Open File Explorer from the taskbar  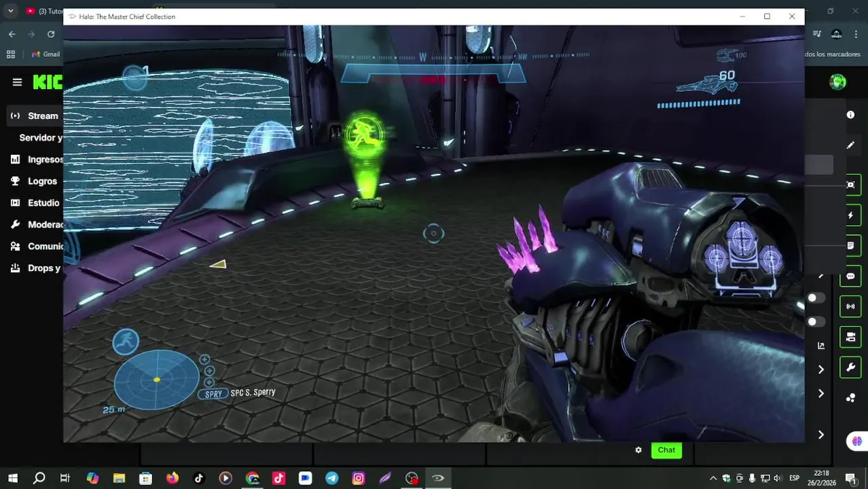coord(119,478)
